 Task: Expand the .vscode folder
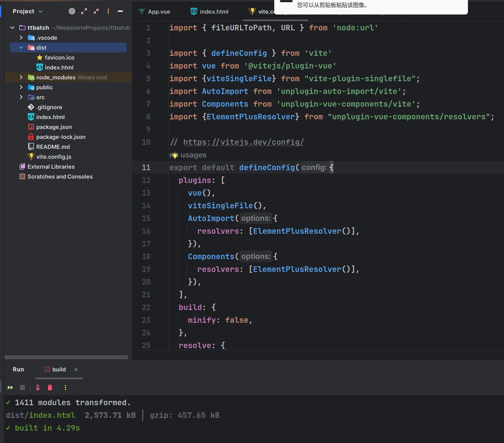point(21,38)
